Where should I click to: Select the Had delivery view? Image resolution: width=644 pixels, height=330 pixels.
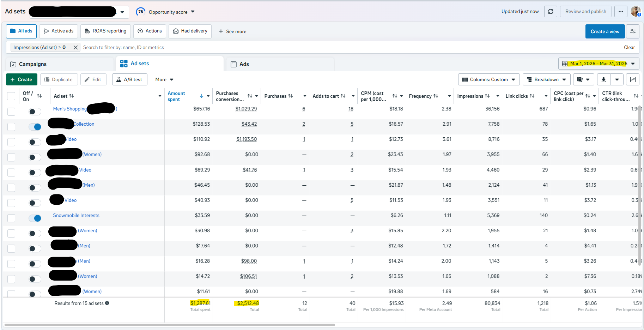pyautogui.click(x=190, y=31)
